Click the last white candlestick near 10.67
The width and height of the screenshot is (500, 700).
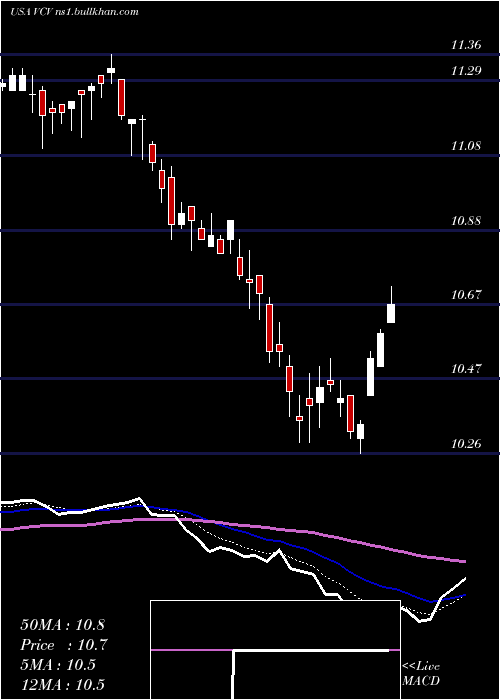391,313
